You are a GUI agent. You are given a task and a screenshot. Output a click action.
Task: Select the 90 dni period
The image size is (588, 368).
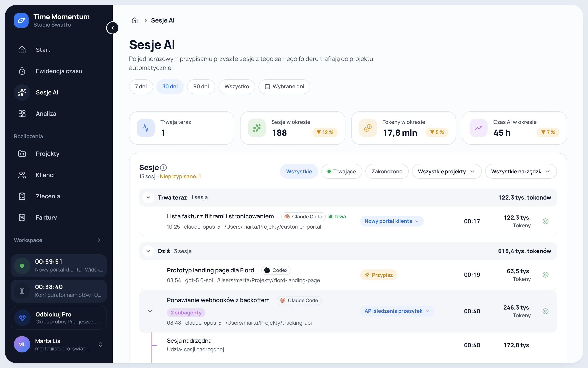coord(201,87)
